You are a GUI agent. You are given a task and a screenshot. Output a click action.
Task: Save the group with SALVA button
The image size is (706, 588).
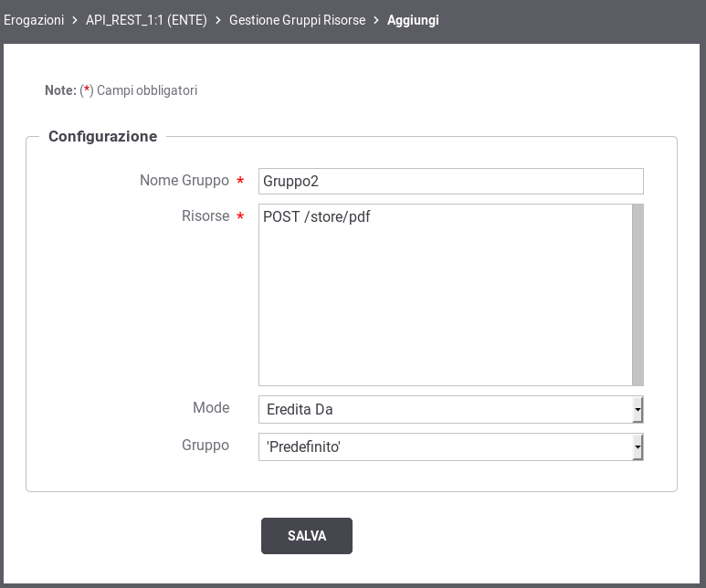(307, 536)
